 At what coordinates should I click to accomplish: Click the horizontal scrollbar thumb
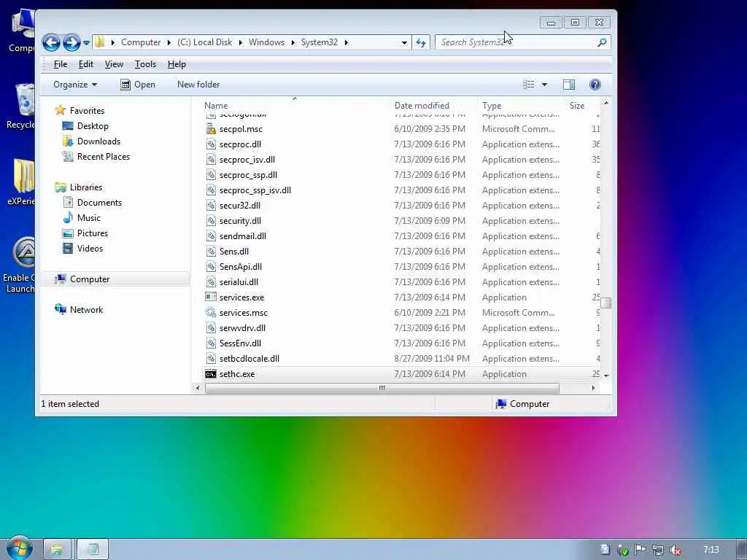click(382, 388)
